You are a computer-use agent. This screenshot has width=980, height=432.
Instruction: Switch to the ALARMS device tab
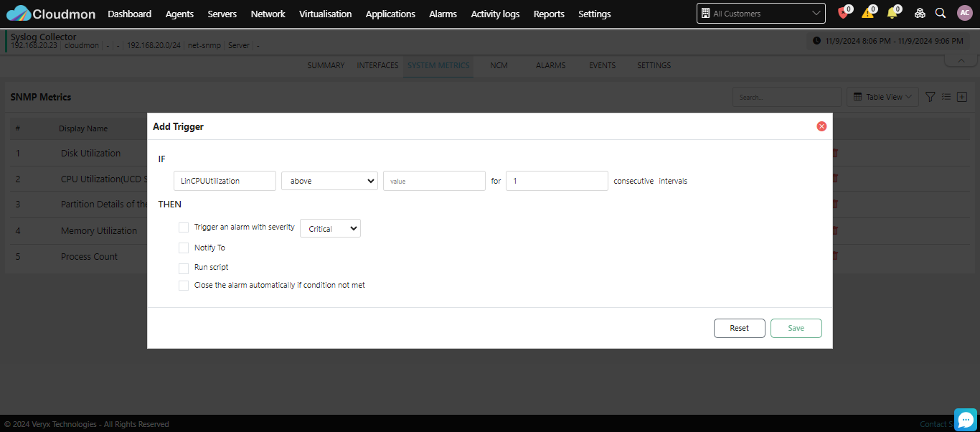point(550,65)
